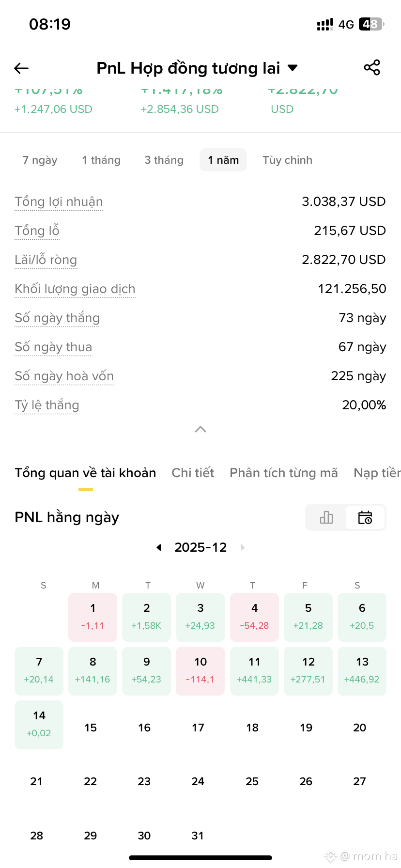Viewport: 401px width, 868px height.
Task: Switch to calendar view icon
Action: [365, 517]
